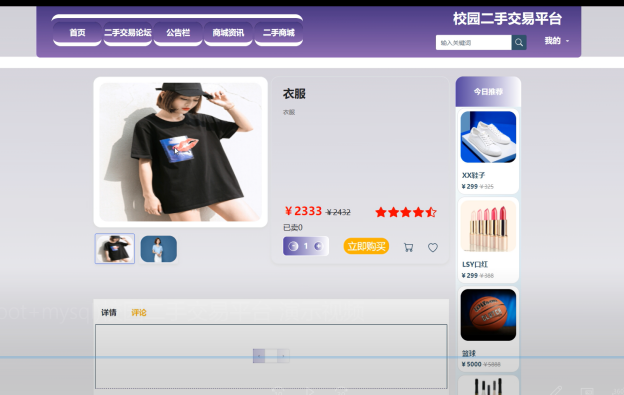Switch to the 评论 tab
Viewport: 624px width, 395px height.
click(139, 313)
